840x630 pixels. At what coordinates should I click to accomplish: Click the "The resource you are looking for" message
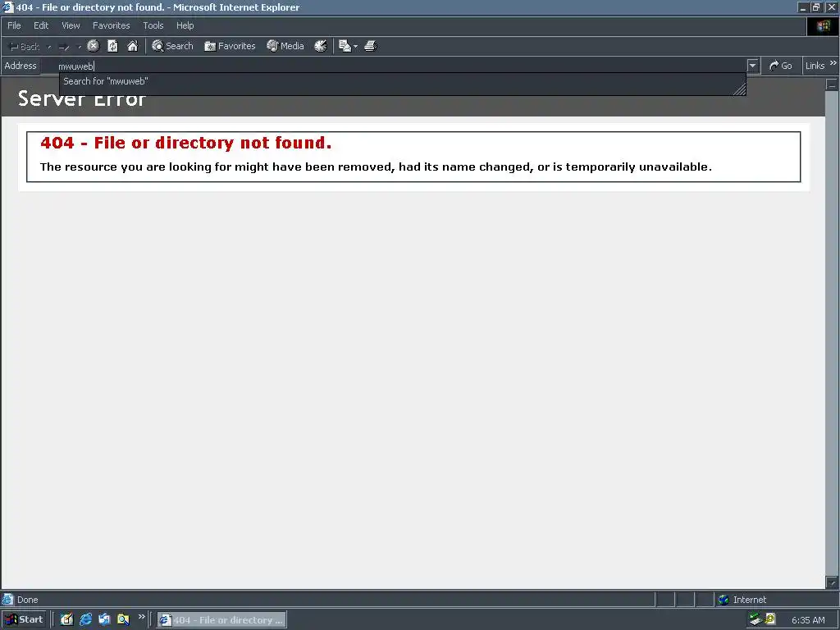376,167
